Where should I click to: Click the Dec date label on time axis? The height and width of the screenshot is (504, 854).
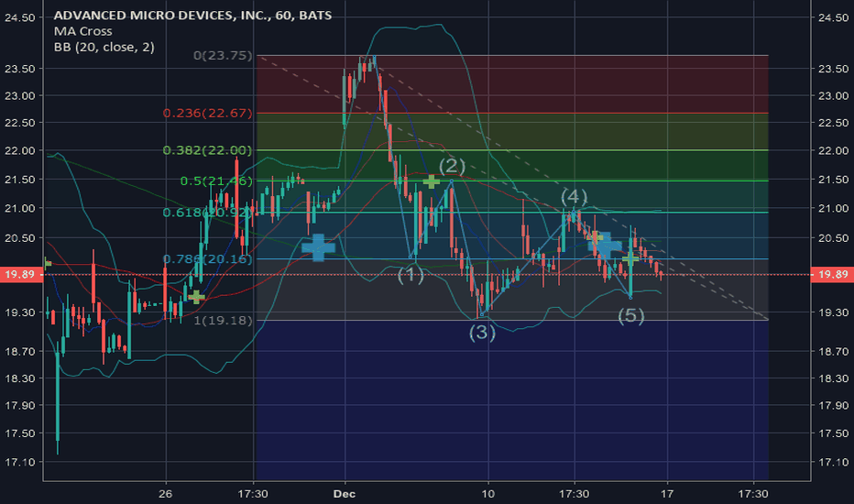[345, 494]
